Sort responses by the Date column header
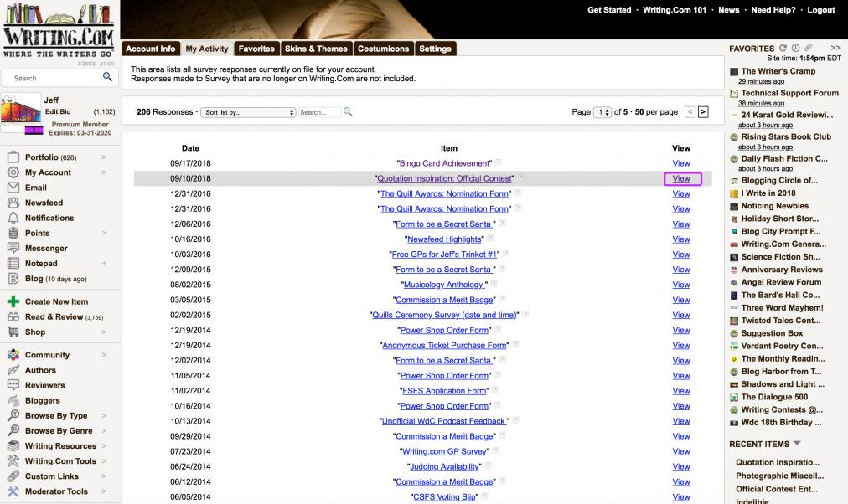This screenshot has width=848, height=504. (190, 148)
